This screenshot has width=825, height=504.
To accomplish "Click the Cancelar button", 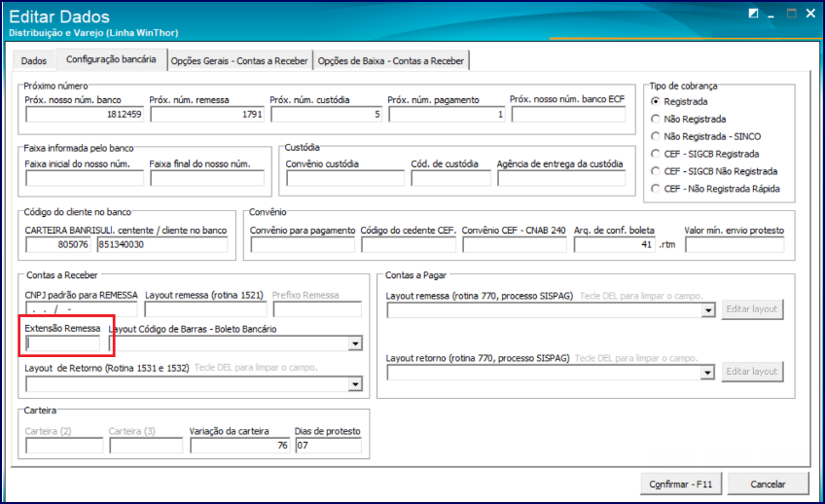I will tap(768, 484).
